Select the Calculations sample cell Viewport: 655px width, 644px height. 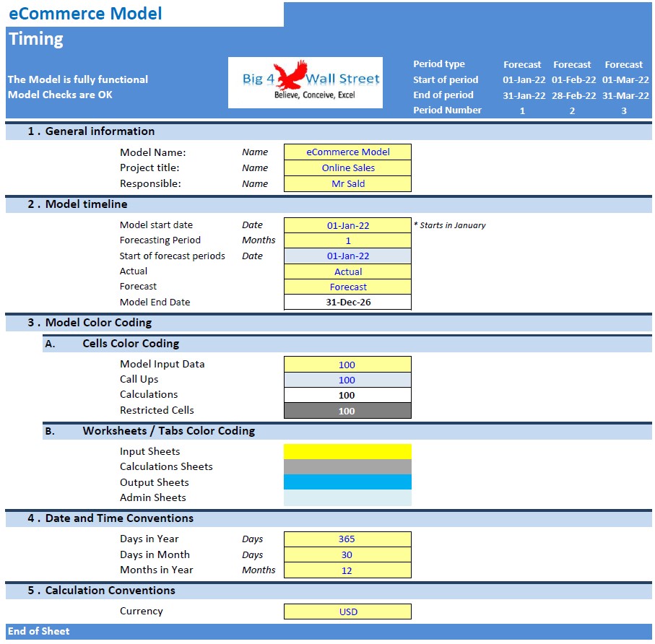pyautogui.click(x=347, y=395)
